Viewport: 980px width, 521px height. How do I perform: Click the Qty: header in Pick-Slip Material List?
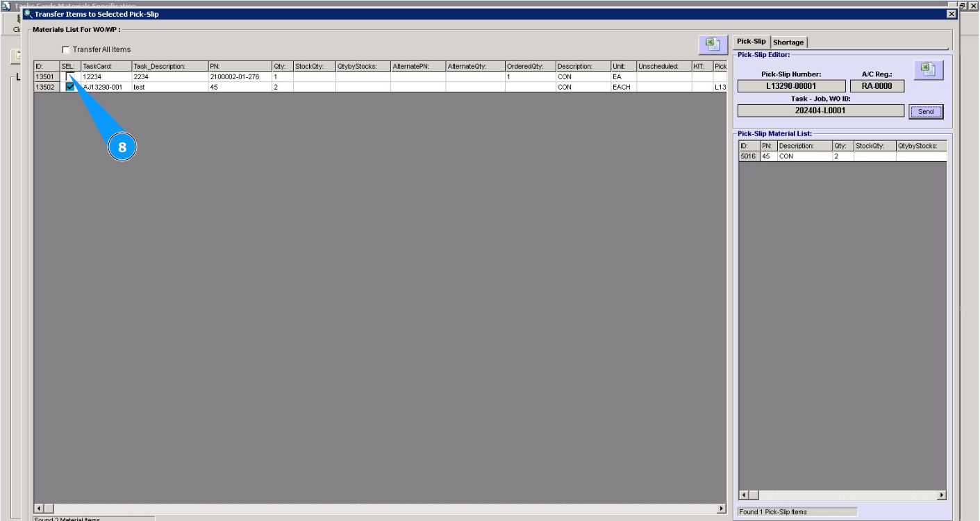(x=842, y=146)
